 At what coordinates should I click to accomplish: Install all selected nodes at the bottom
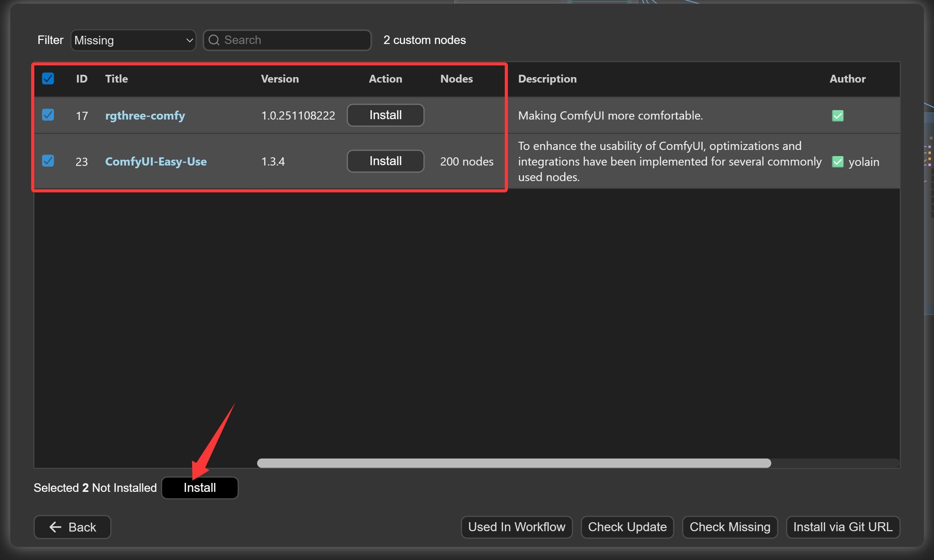click(199, 488)
